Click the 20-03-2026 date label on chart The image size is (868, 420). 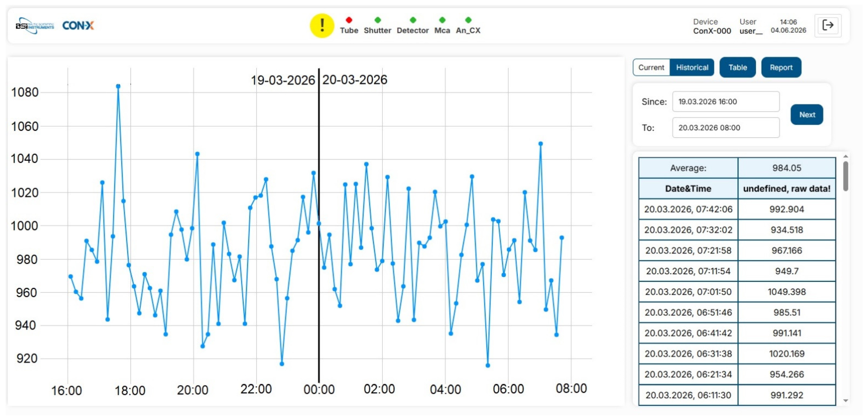click(354, 80)
